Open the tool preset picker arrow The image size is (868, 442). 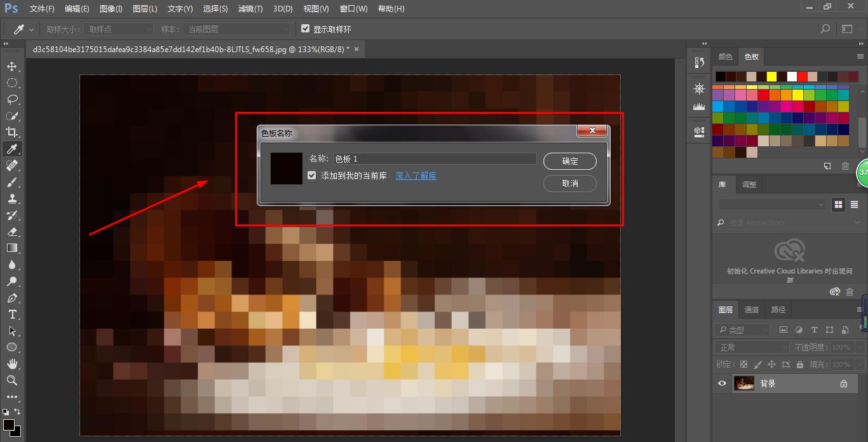coord(32,29)
